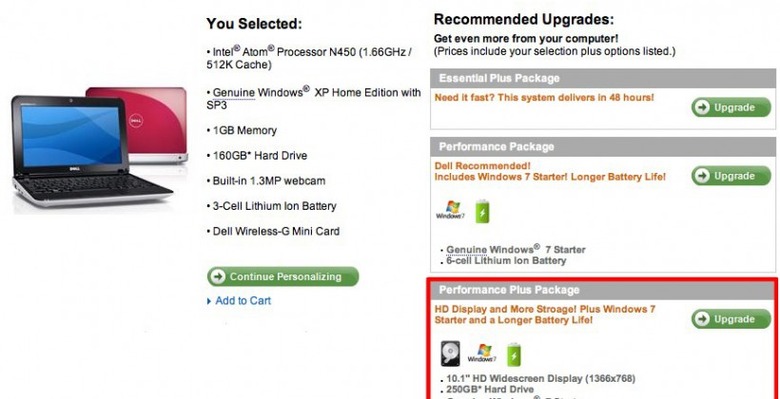This screenshot has height=399, width=780.
Task: Click the Windows 7 icon in Performance Plus Package
Action: (482, 353)
